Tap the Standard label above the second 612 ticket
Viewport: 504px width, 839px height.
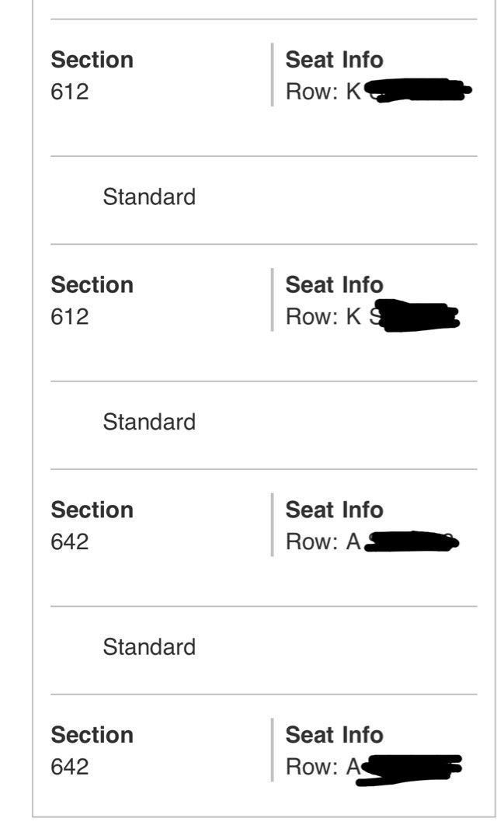tap(149, 197)
